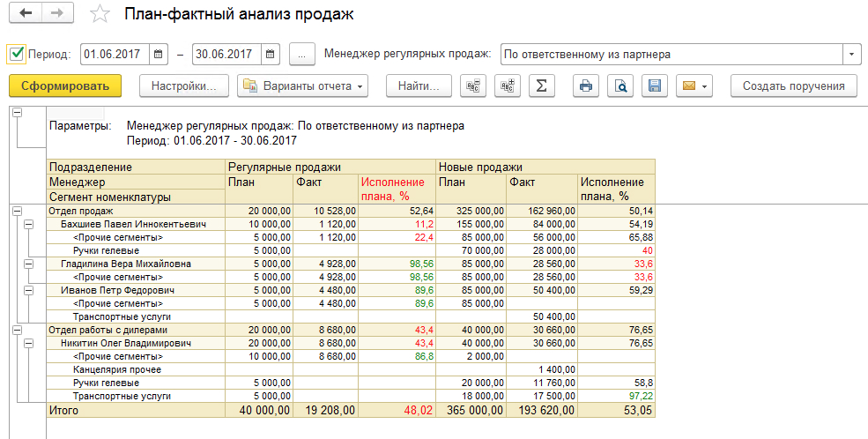Open calendar for the period end date
The width and height of the screenshot is (868, 439).
click(x=271, y=55)
